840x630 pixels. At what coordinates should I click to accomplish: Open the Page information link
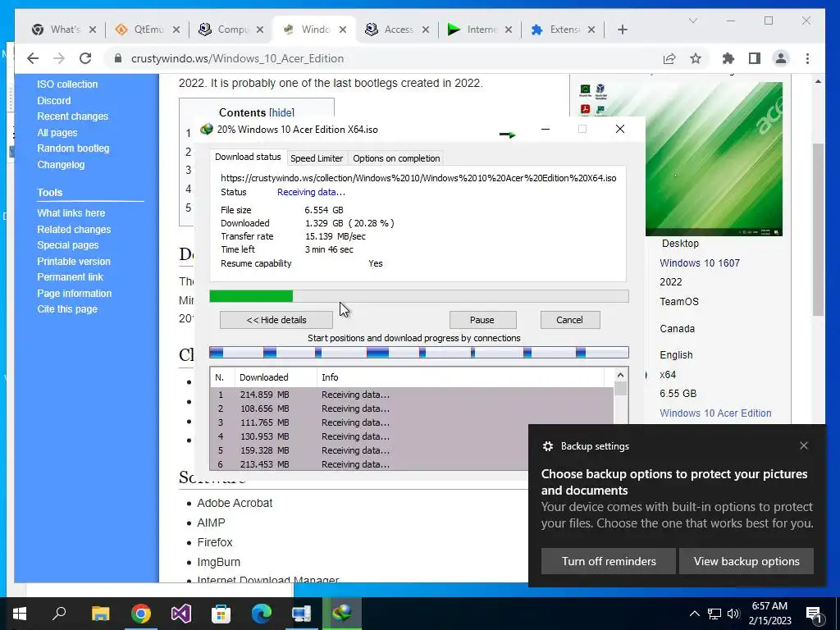click(x=74, y=294)
